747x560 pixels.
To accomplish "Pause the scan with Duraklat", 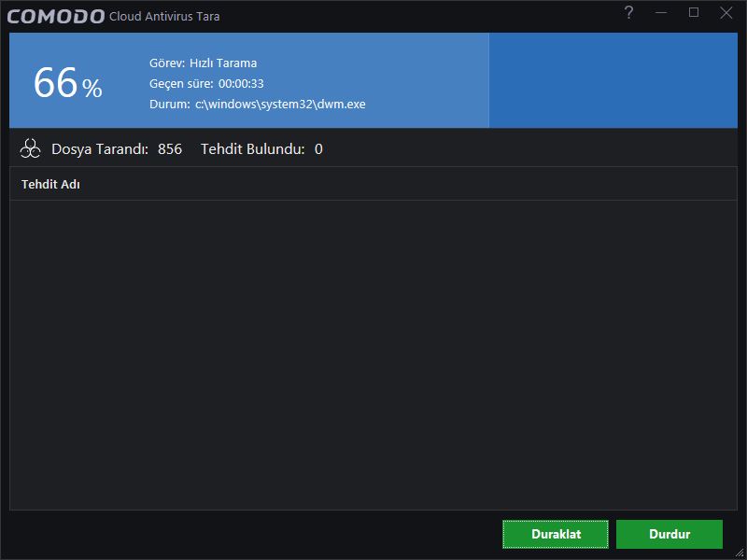I will (556, 534).
